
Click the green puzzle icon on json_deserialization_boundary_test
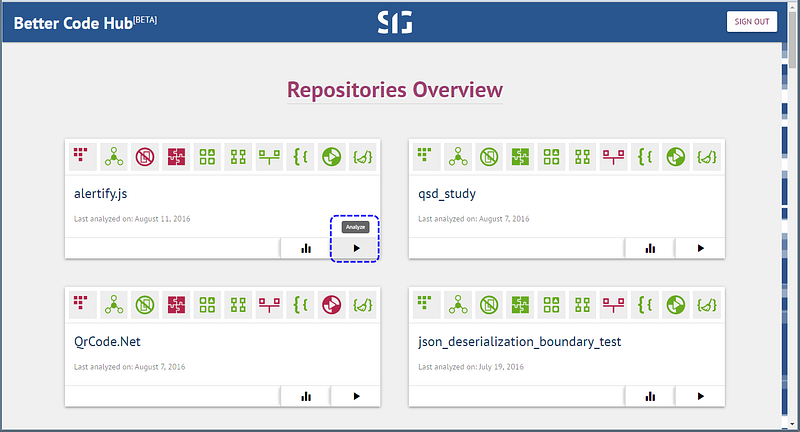[520, 304]
